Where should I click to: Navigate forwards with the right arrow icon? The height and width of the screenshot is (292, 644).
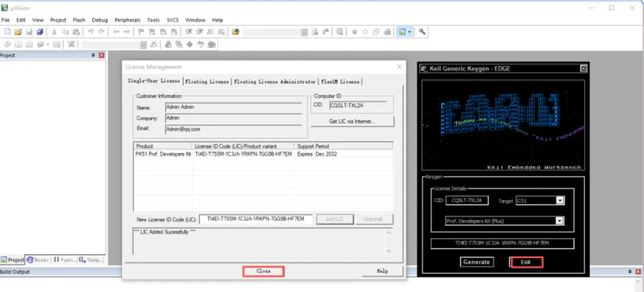click(x=126, y=32)
